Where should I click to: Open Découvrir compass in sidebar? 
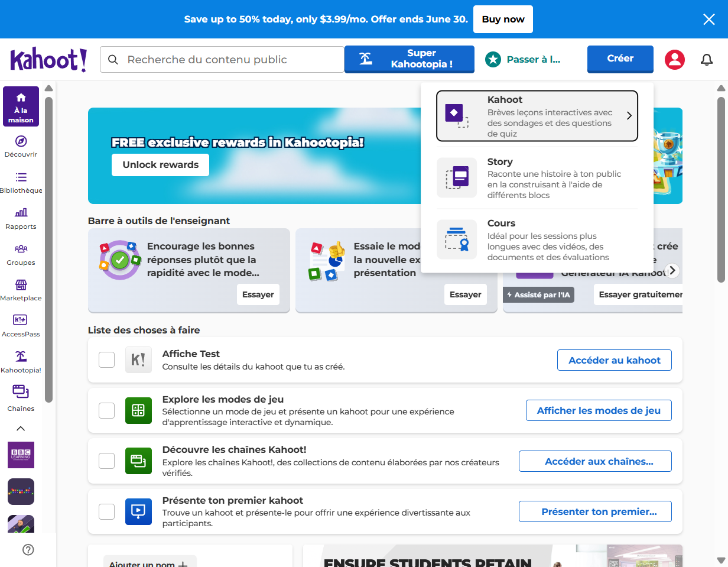21,147
